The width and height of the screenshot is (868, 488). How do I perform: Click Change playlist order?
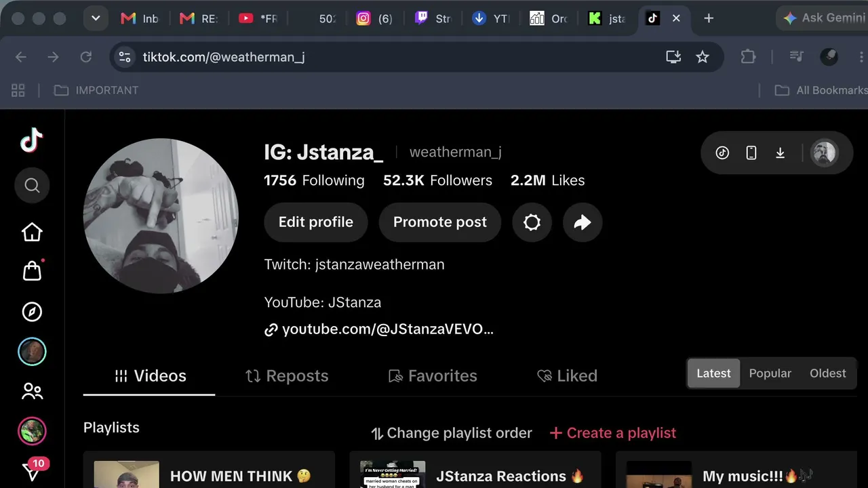tap(451, 433)
